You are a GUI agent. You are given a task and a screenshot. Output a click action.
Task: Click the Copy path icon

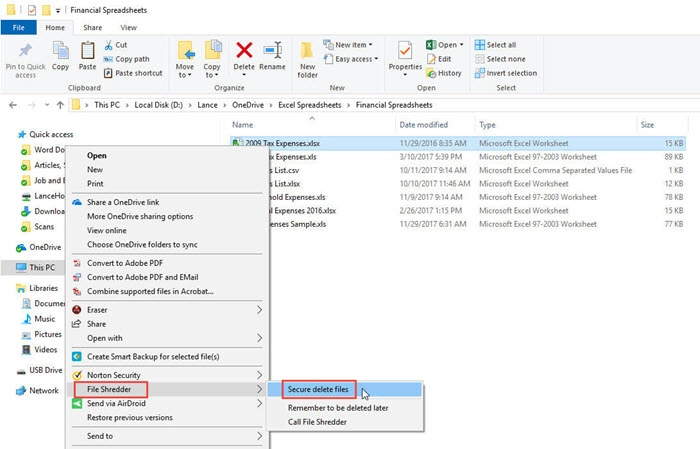tap(108, 59)
